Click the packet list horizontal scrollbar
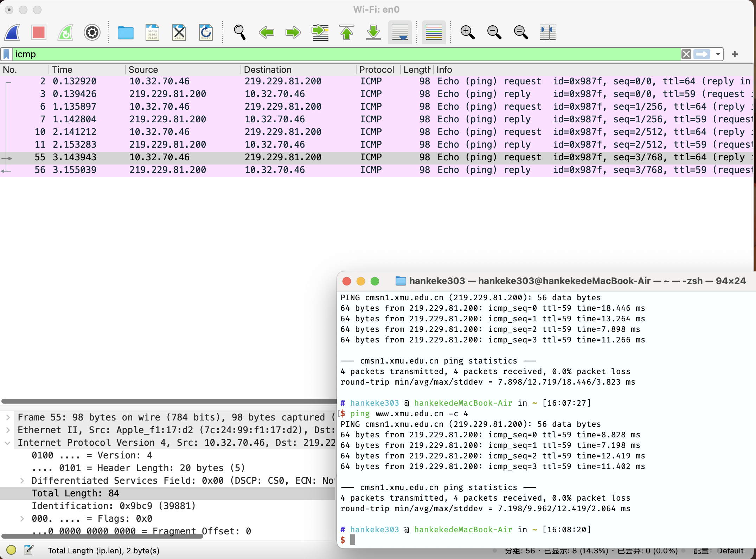The image size is (756, 559). pyautogui.click(x=169, y=401)
